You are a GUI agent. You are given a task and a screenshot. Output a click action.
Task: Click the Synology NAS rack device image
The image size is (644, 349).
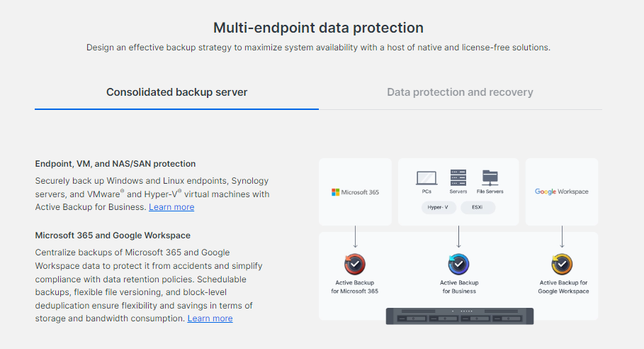(x=460, y=316)
